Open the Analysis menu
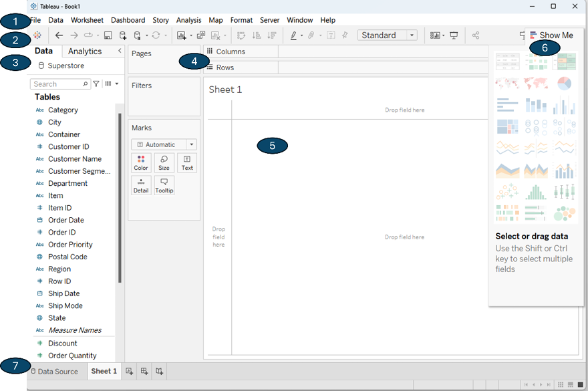Screen dimensions: 588x391 coord(188,20)
